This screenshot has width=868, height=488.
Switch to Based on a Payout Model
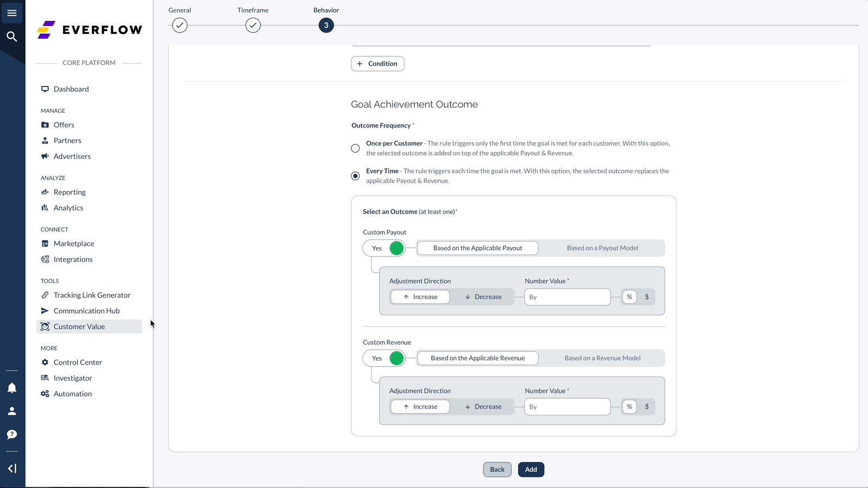coord(602,248)
